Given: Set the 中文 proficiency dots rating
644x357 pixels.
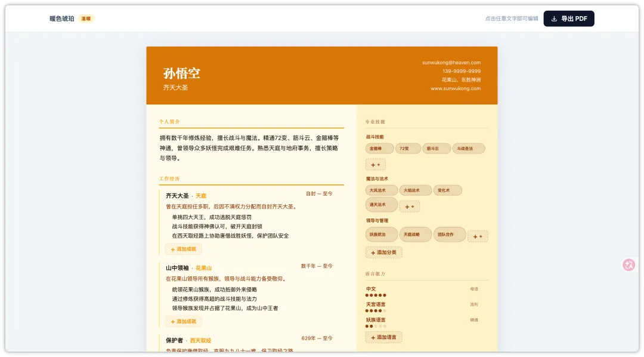Looking at the screenshot, I should [x=376, y=296].
